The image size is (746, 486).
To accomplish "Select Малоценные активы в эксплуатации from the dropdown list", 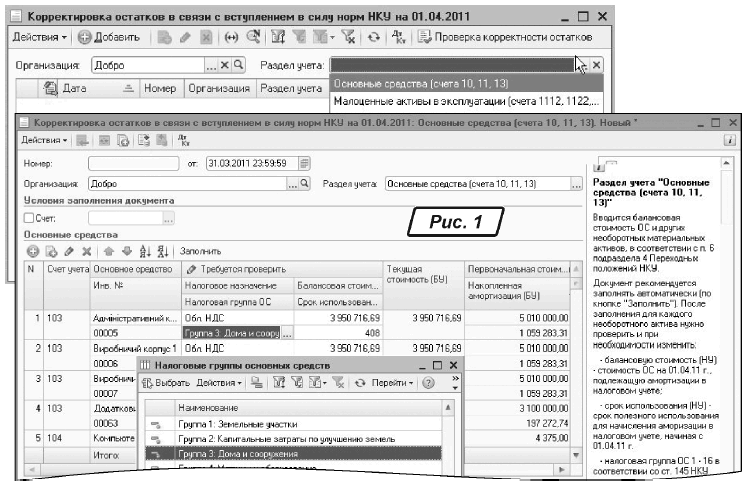I will pyautogui.click(x=465, y=100).
